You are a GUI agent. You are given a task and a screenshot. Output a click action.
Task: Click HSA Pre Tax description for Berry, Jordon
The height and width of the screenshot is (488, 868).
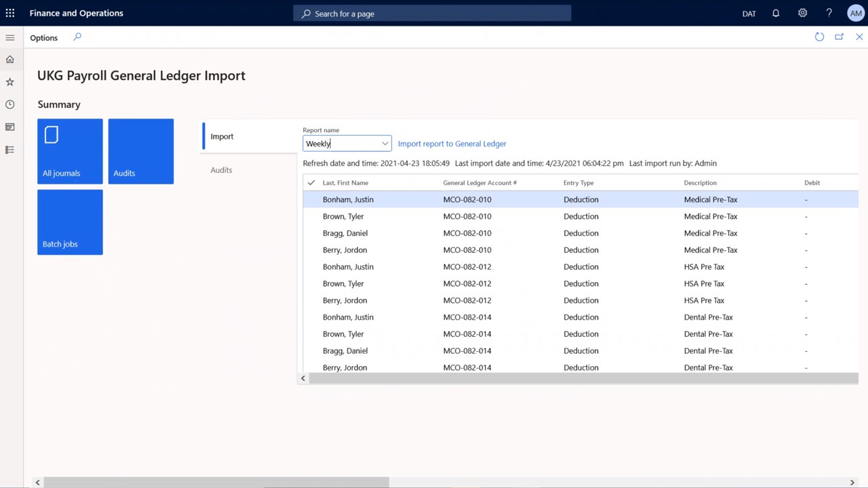(x=704, y=301)
